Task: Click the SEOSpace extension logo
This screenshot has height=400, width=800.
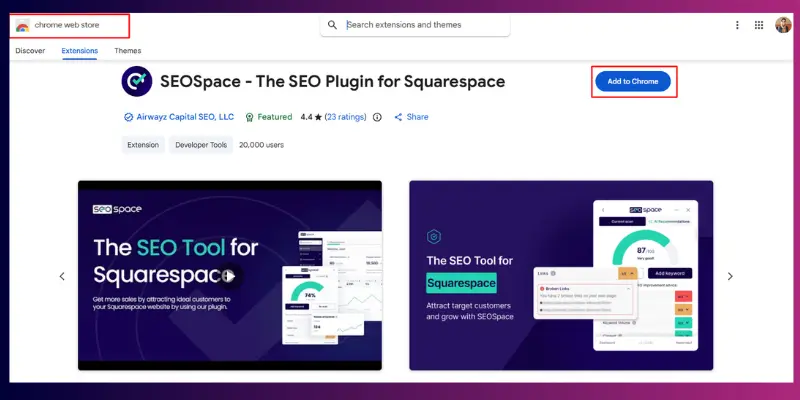Action: tap(137, 81)
